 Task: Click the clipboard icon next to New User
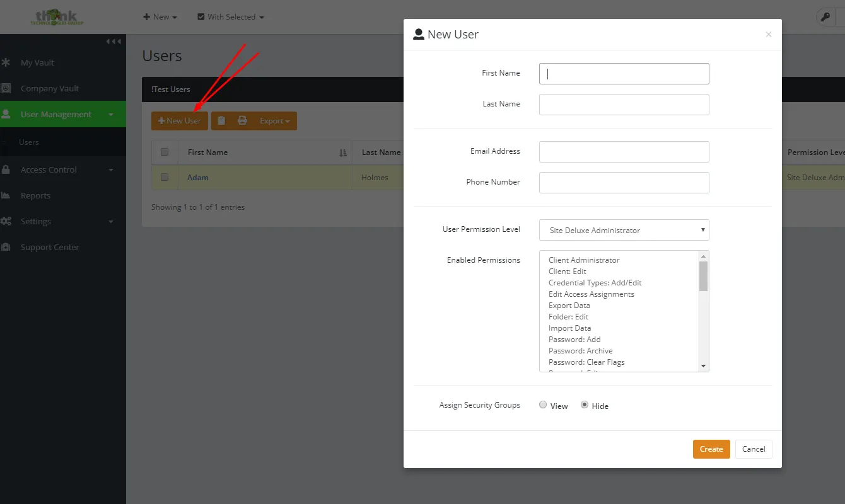pyautogui.click(x=221, y=120)
